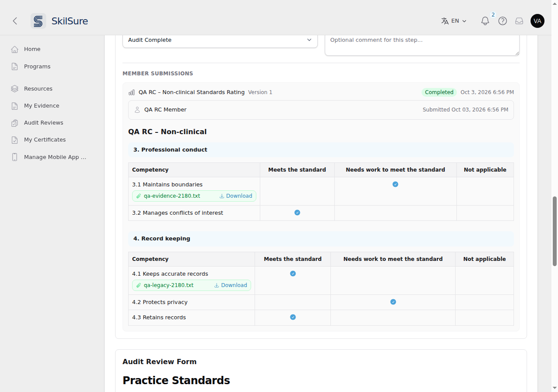
Task: Download qa-legacy-2180.txt
Action: [231, 285]
